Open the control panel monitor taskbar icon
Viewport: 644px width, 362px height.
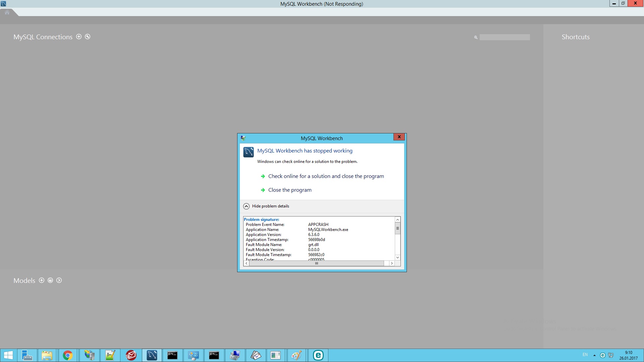pos(193,355)
